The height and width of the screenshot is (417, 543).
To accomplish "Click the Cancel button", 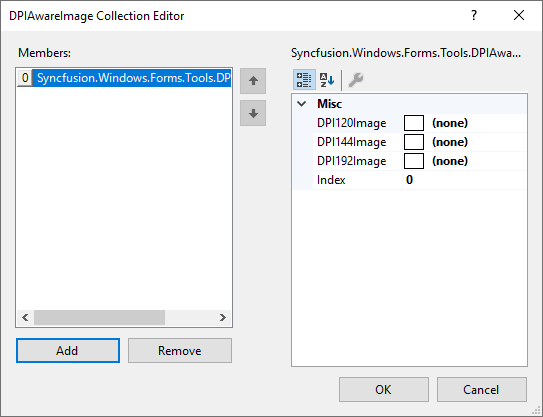I will coord(482,390).
